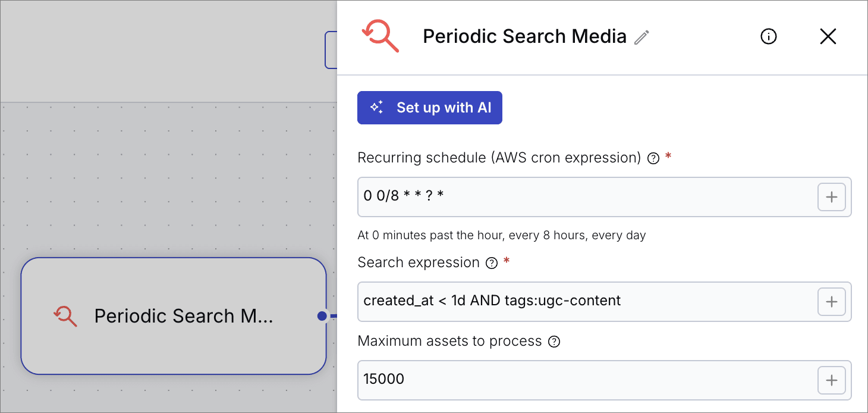Click plus button in Search expression field

tap(831, 302)
